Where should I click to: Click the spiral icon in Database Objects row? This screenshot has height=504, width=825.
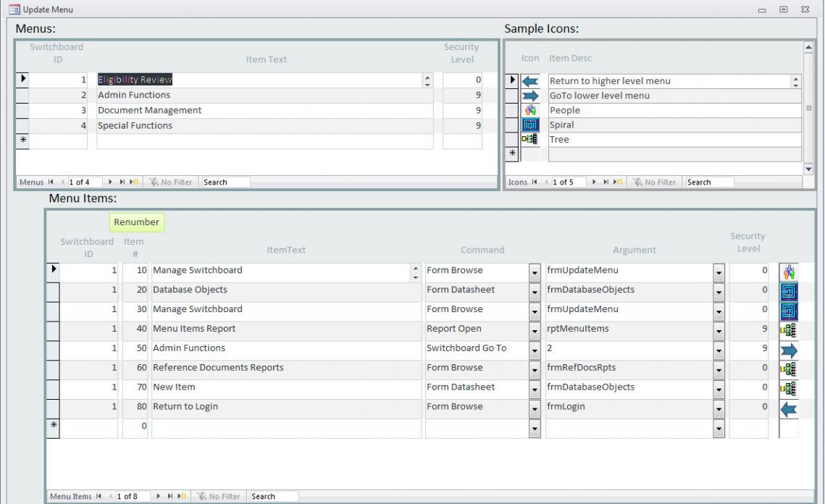click(x=789, y=292)
